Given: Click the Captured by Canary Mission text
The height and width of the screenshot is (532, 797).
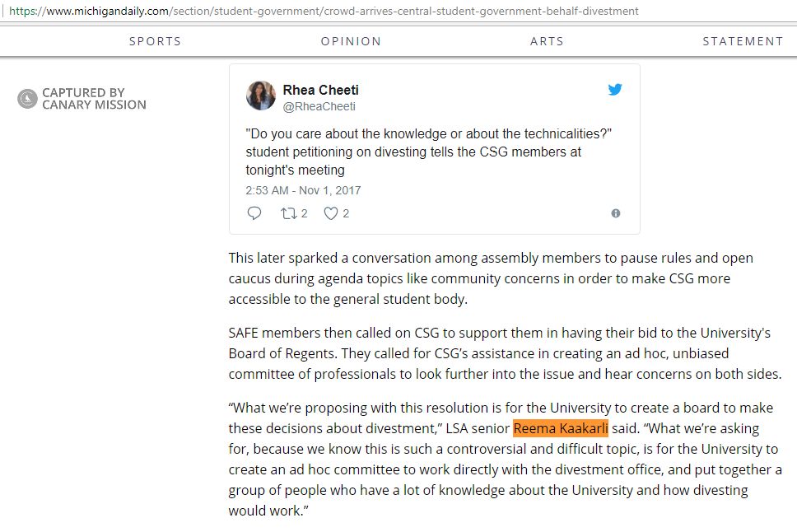Looking at the screenshot, I should click(94, 99).
